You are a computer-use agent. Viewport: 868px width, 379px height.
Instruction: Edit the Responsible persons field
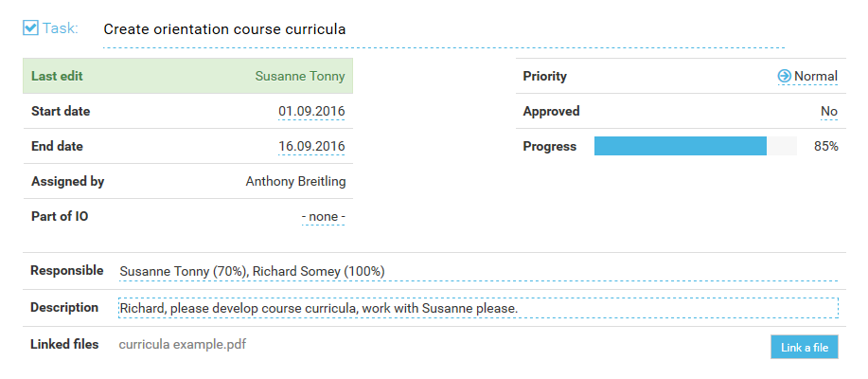coord(478,272)
